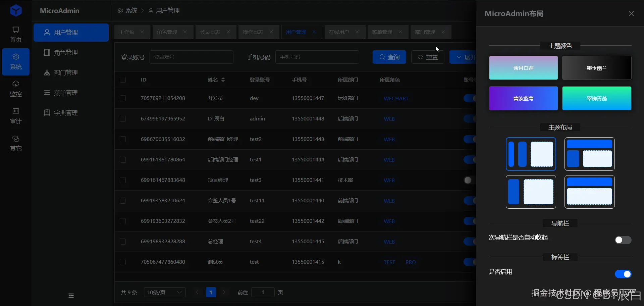Check the row for user dev
The image size is (644, 306).
tap(123, 98)
